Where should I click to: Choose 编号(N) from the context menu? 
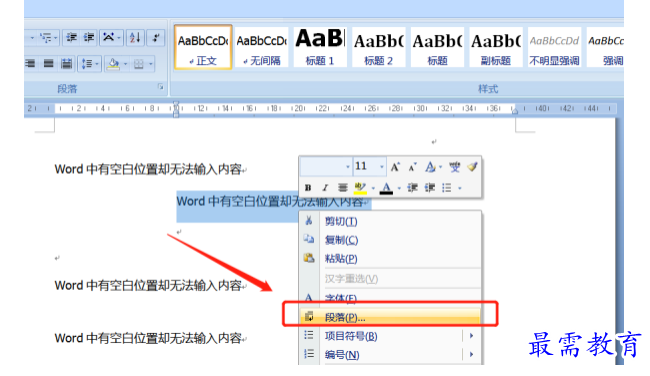click(390, 354)
